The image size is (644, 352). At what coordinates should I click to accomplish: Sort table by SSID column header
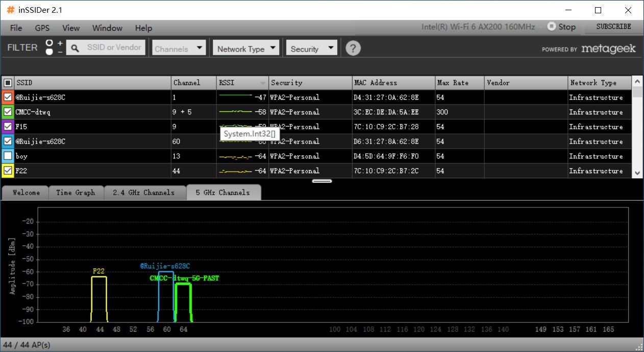pyautogui.click(x=93, y=83)
